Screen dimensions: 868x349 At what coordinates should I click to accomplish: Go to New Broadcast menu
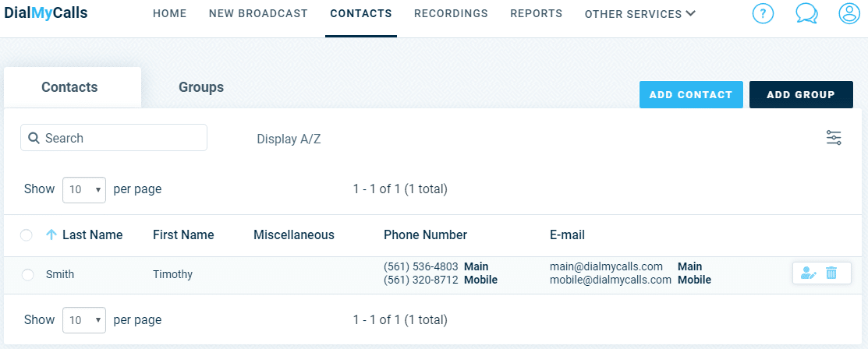point(258,14)
